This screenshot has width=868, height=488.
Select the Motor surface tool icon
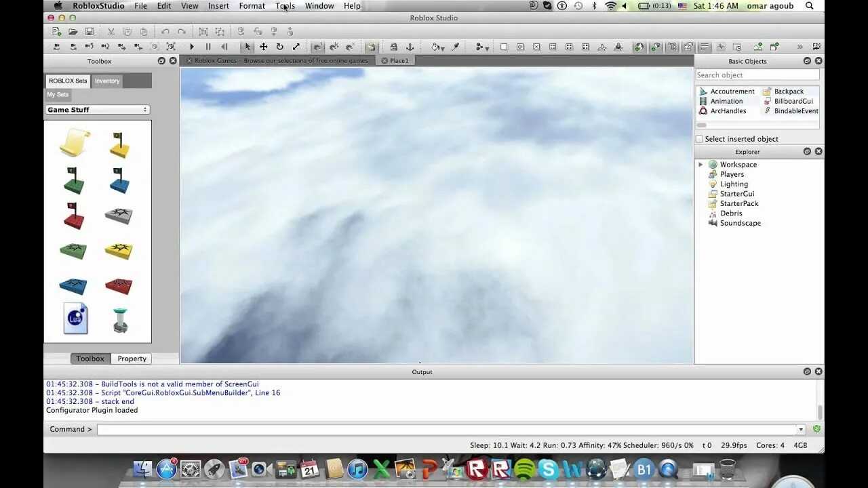(618, 47)
